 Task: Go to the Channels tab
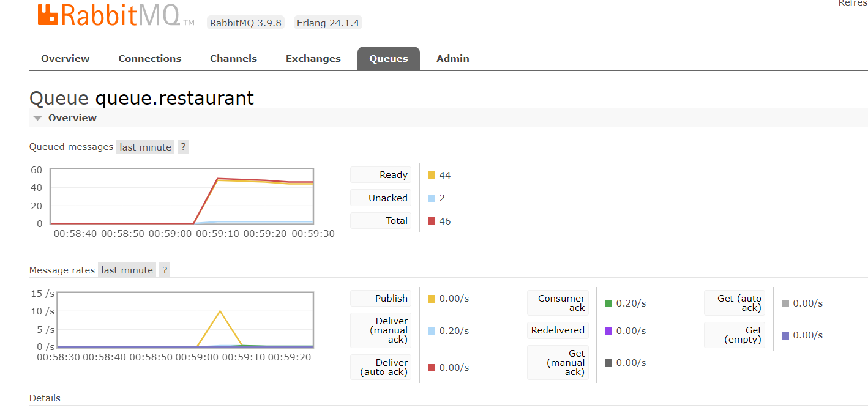[233, 59]
